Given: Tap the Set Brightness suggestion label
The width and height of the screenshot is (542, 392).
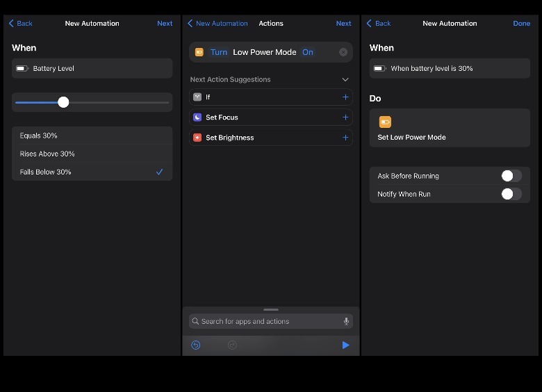Looking at the screenshot, I should [x=229, y=138].
